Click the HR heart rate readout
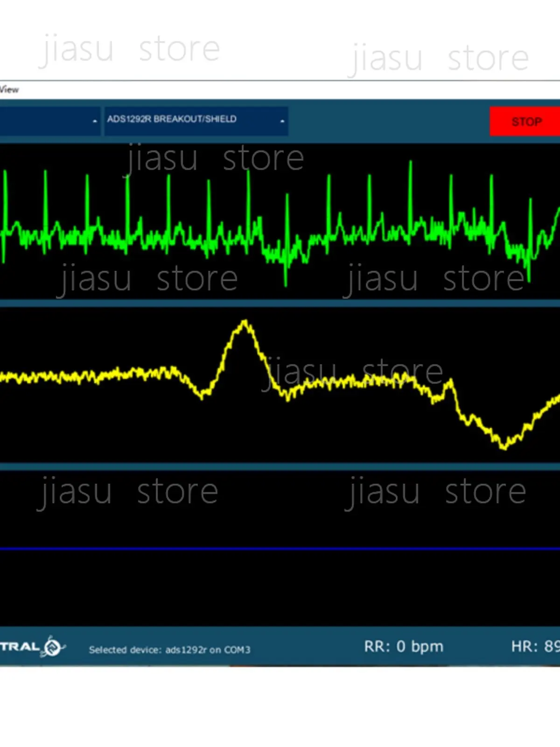Image resolution: width=560 pixels, height=747 pixels. (535, 646)
